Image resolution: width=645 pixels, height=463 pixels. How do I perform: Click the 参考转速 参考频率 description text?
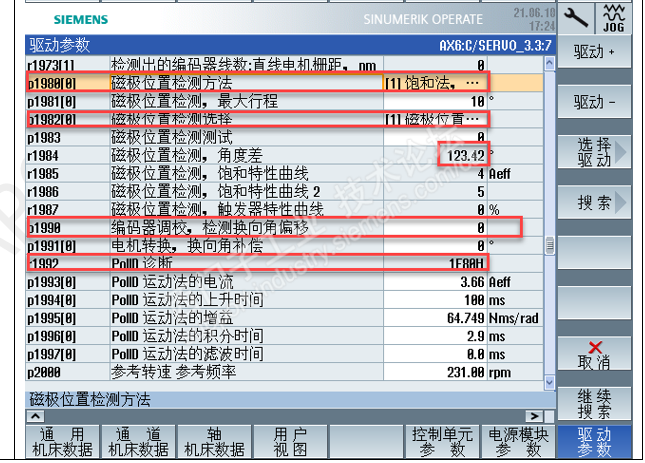click(x=173, y=372)
